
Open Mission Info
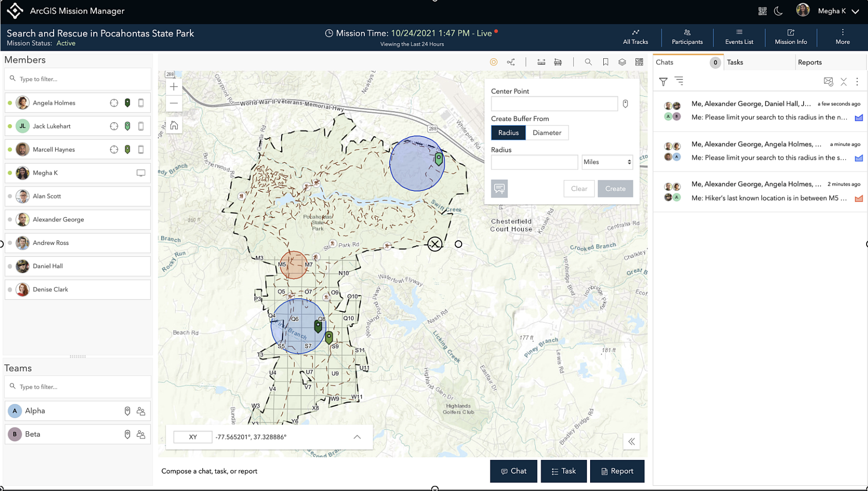click(x=790, y=37)
